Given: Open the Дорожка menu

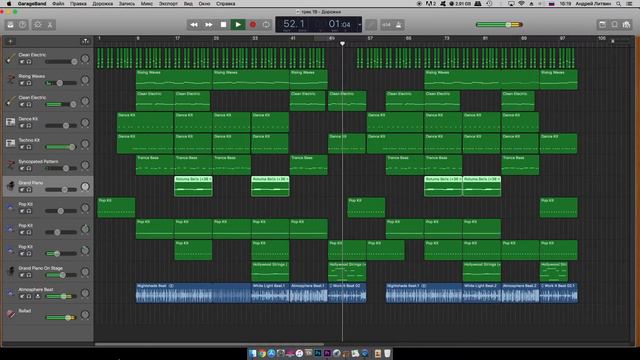Looking at the screenshot, I should pyautogui.click(x=102, y=4).
